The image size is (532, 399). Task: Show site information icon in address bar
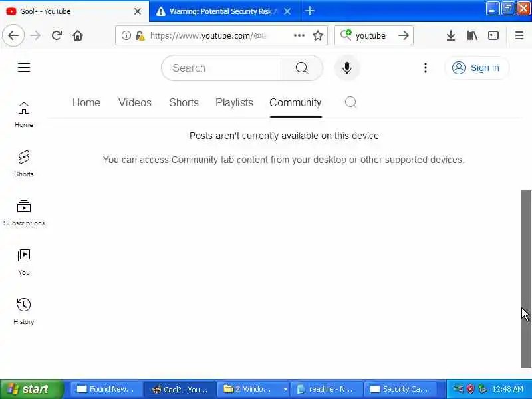[x=126, y=35]
